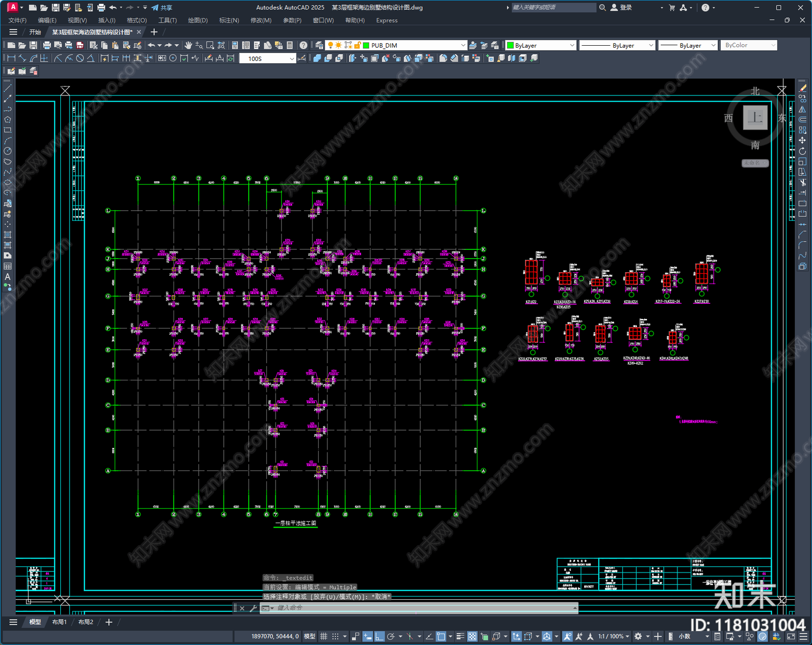Click the Erase tool in right modify toolbar

(802, 88)
